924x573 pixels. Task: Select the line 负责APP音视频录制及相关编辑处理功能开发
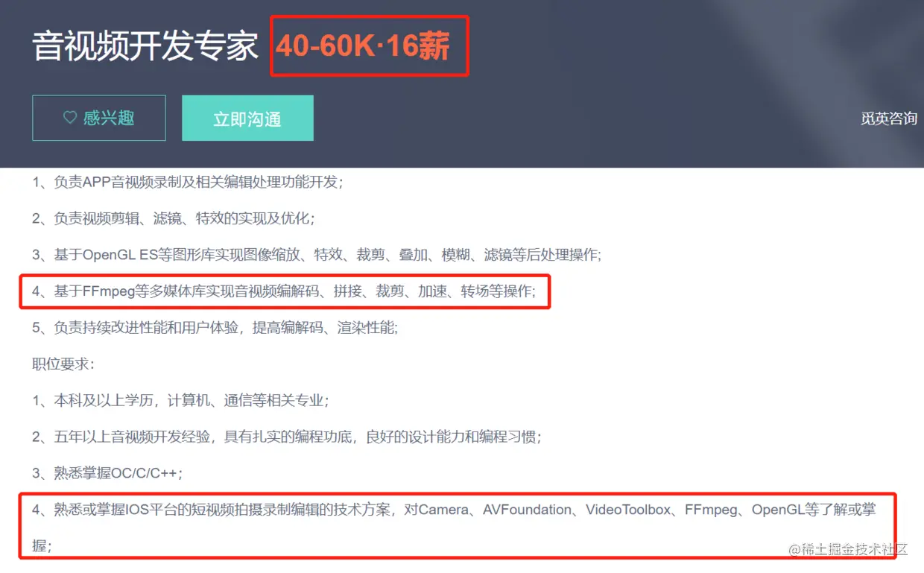point(188,182)
